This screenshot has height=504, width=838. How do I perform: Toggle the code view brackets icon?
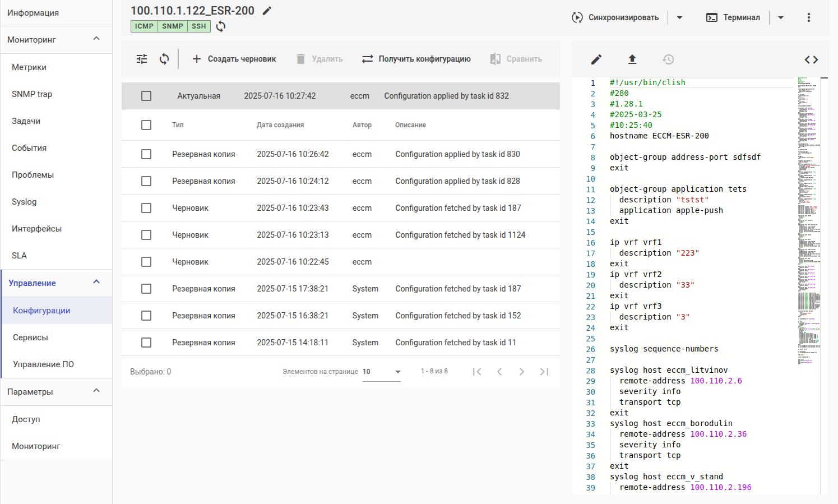coord(811,59)
